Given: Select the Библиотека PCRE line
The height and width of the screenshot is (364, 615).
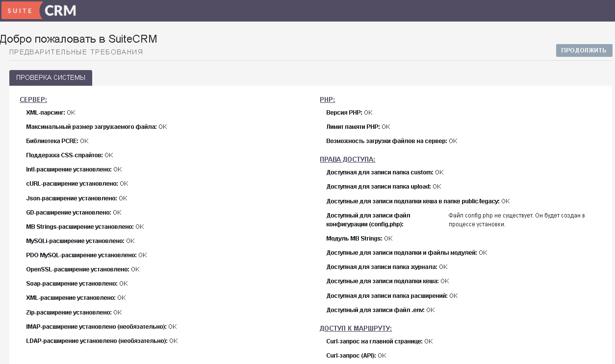Looking at the screenshot, I should coord(57,141).
